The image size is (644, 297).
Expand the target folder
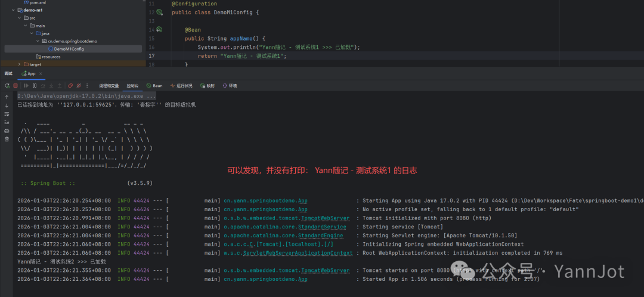click(x=19, y=64)
